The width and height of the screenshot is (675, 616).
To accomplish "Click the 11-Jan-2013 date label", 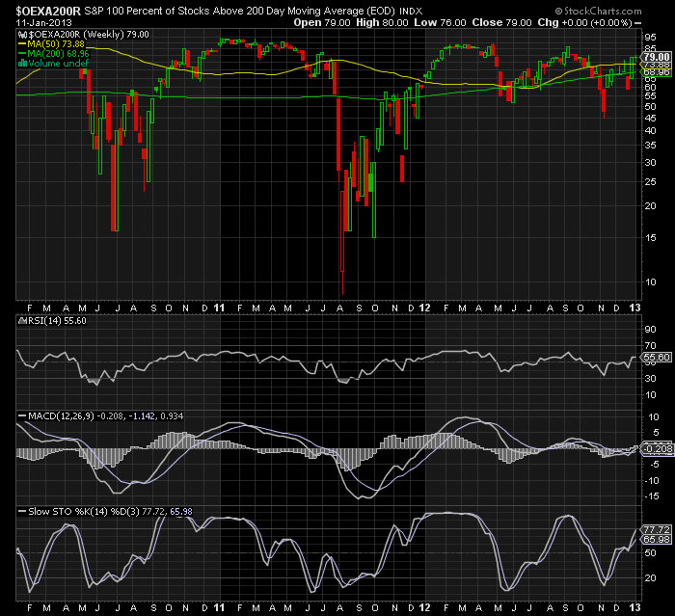I will (x=44, y=23).
